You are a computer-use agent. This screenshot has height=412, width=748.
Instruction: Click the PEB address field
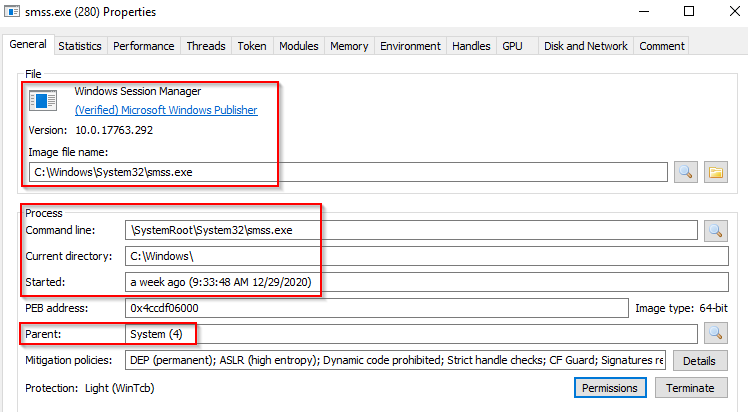pos(376,308)
